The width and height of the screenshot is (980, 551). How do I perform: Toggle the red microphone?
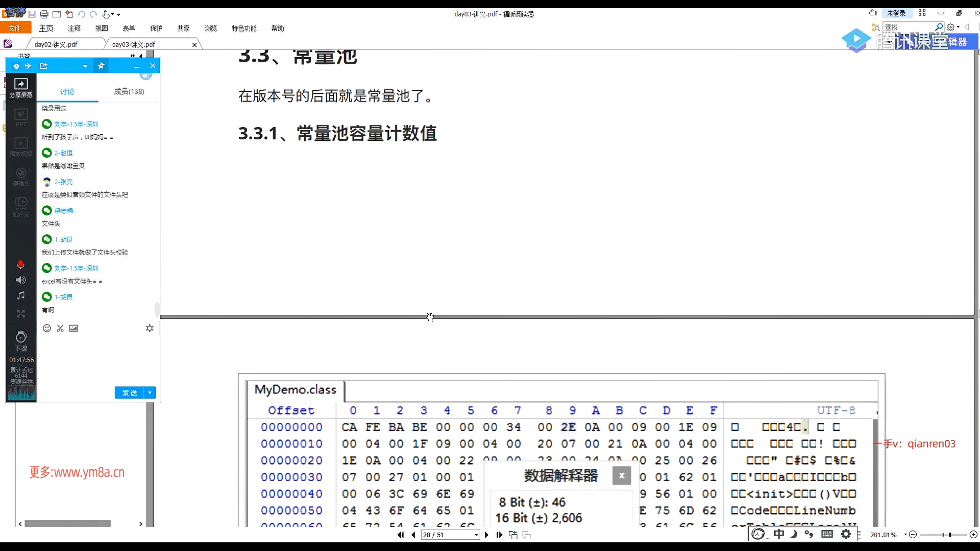click(20, 264)
